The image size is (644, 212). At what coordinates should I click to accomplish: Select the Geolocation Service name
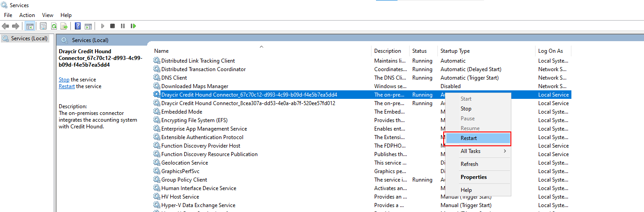point(185,163)
